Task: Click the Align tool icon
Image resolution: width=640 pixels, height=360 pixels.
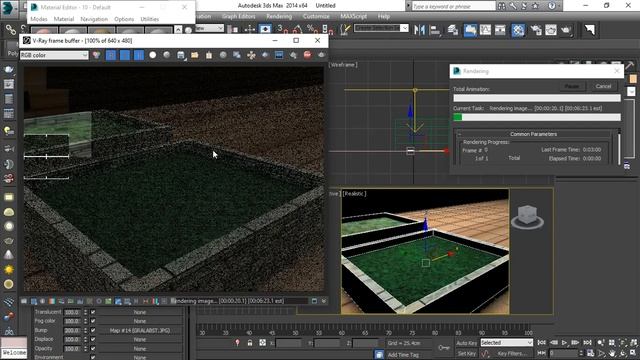Action: (435, 30)
